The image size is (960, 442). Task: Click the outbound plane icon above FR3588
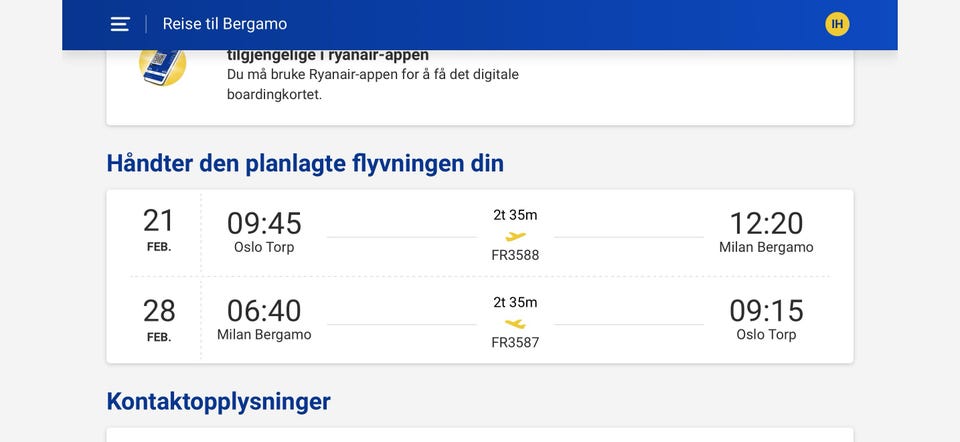click(x=515, y=237)
